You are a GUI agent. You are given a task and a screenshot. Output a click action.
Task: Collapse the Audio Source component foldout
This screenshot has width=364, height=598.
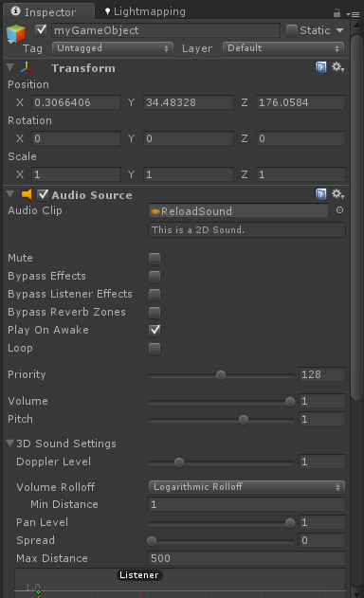10,194
